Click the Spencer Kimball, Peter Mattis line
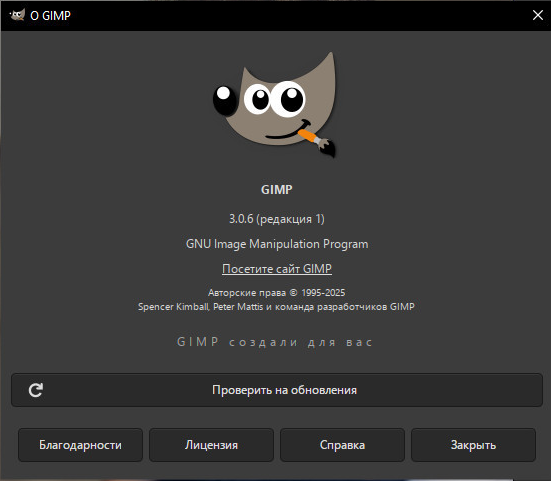Viewport: 551px width, 481px height. [x=276, y=307]
